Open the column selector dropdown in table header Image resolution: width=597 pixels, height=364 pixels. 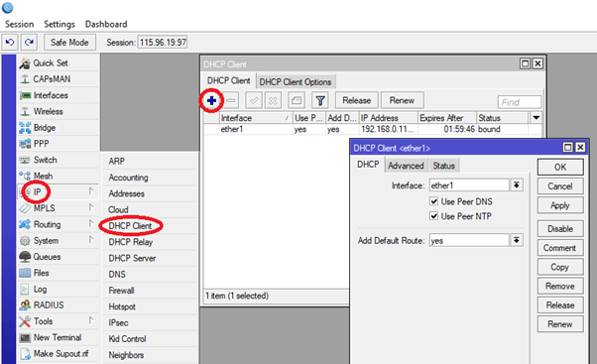[537, 118]
